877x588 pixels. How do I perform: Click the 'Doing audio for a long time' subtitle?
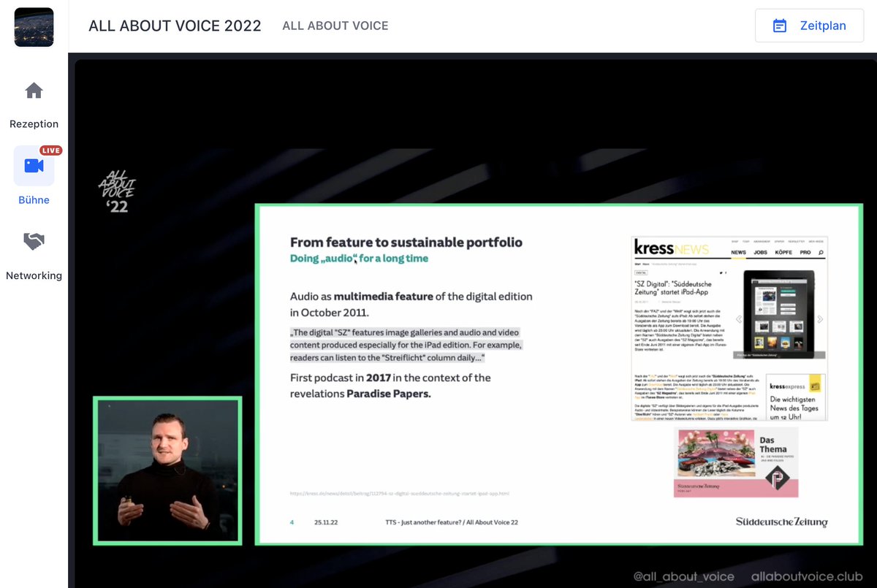click(x=359, y=259)
